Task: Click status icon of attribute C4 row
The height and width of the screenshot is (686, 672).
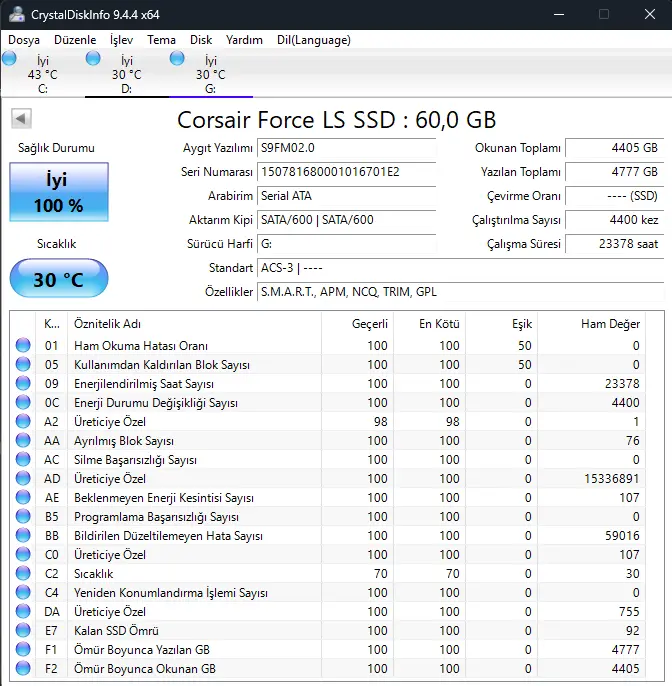Action: [23, 592]
